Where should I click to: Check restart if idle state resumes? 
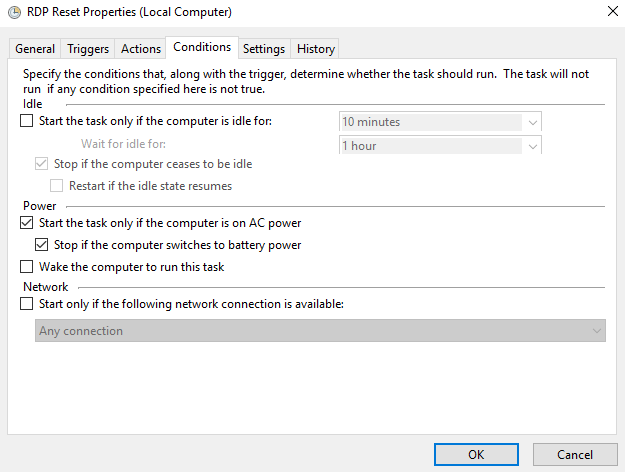point(57,186)
